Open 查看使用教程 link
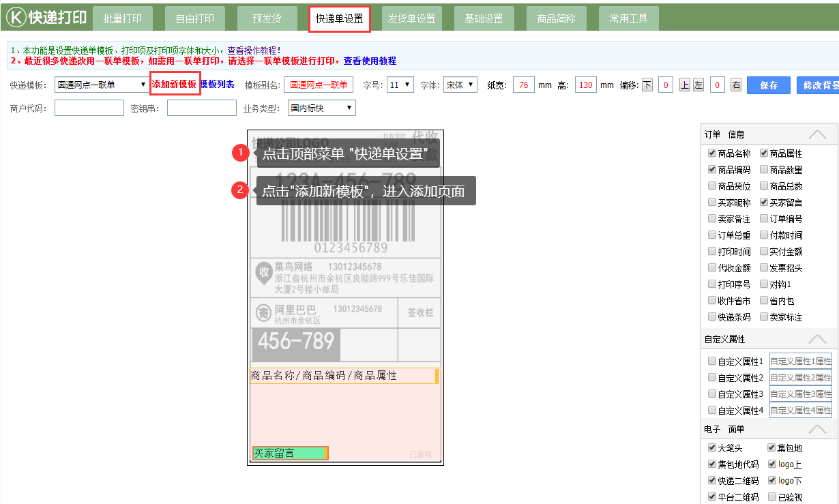This screenshot has width=839, height=504. tap(370, 61)
